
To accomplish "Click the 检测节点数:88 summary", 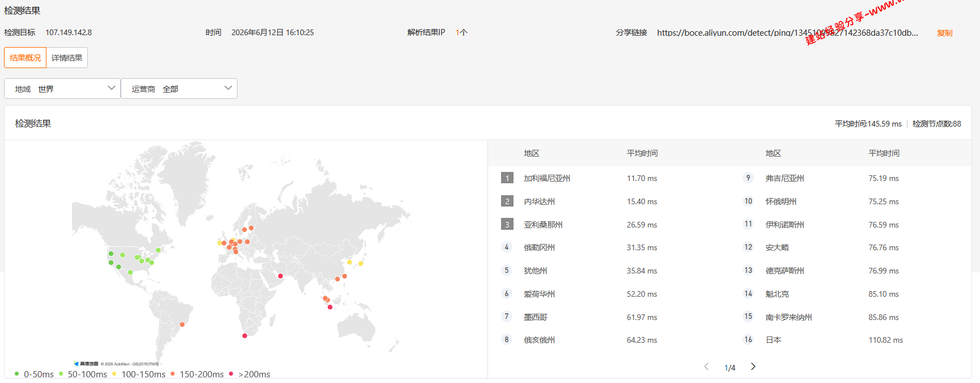I will click(x=936, y=124).
